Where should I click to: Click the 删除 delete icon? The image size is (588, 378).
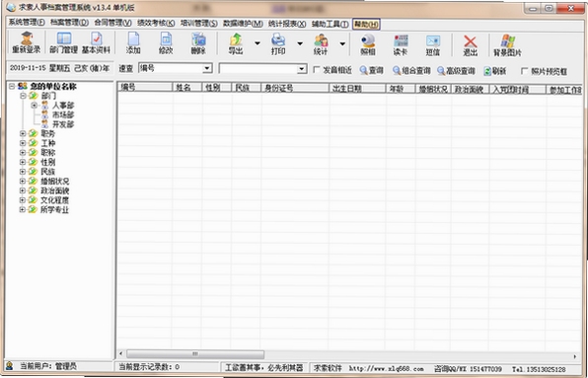click(198, 43)
